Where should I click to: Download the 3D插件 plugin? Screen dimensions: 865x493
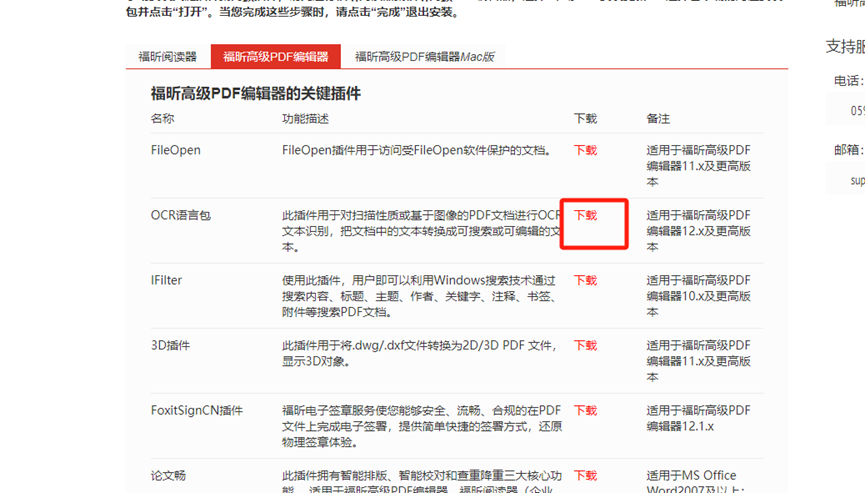click(585, 345)
